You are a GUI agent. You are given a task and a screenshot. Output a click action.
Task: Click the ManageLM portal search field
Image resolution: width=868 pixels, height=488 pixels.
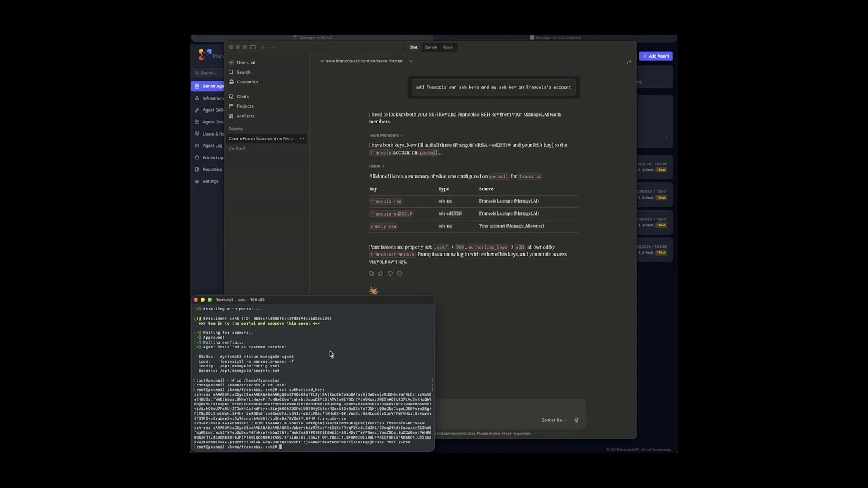pyautogui.click(x=208, y=73)
